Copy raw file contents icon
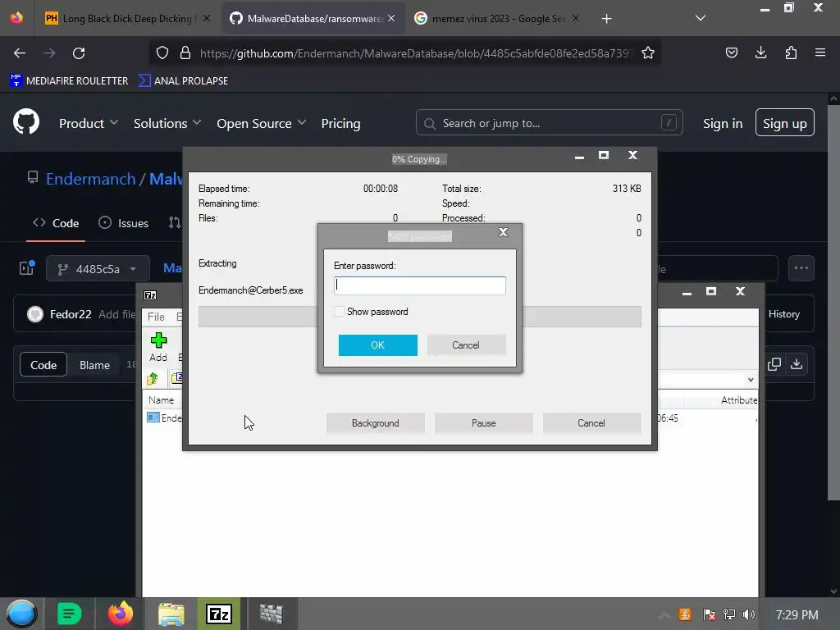 click(x=774, y=364)
